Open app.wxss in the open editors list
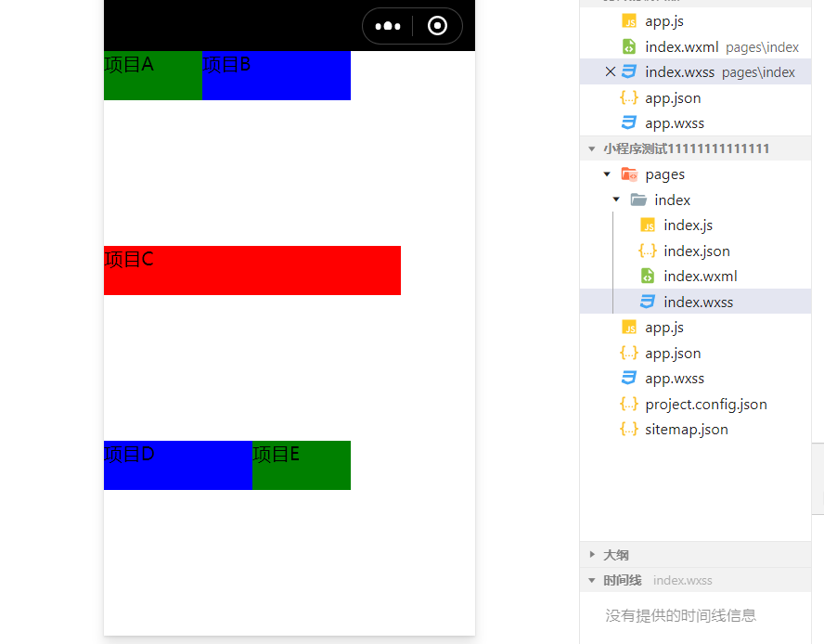The width and height of the screenshot is (824, 644). click(695, 123)
